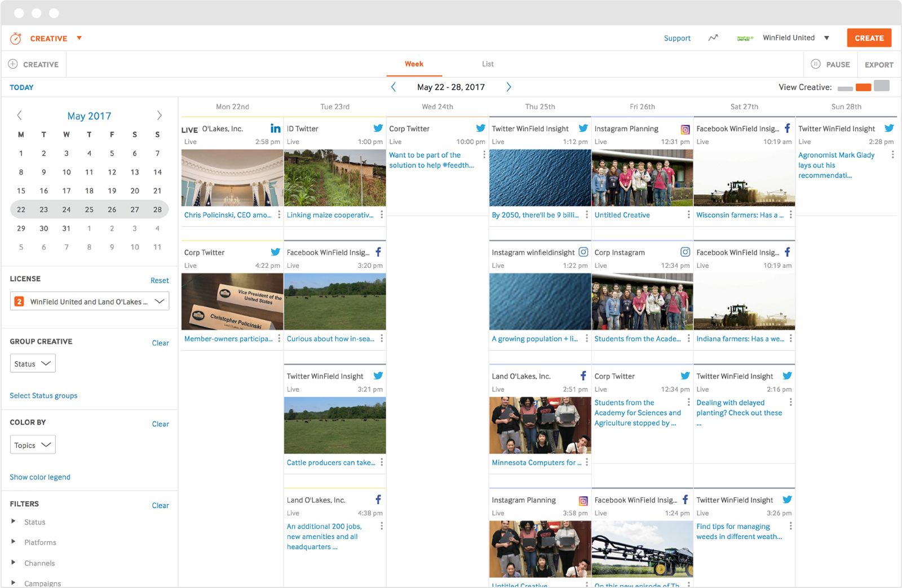Image resolution: width=902 pixels, height=588 pixels.
Task: Open options menu for By 2050 post
Action: click(x=587, y=215)
